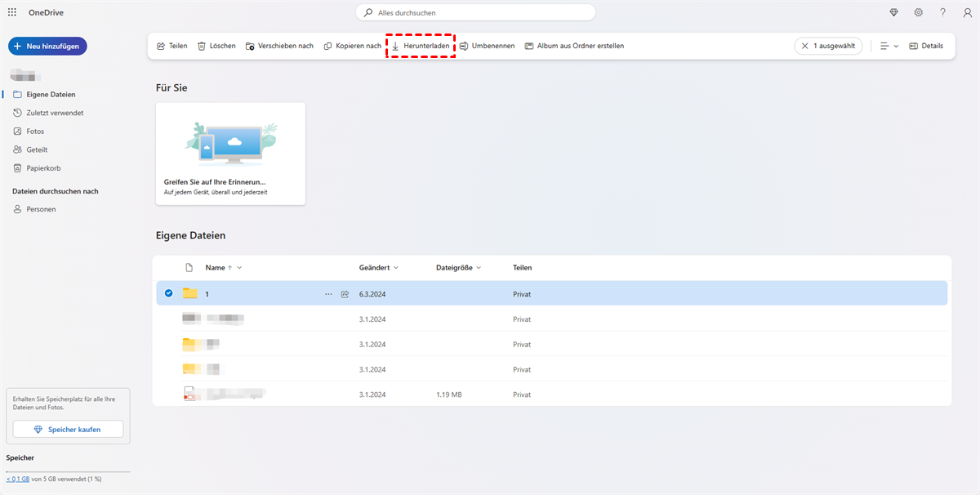Open Papierkorb in the sidebar

(42, 168)
